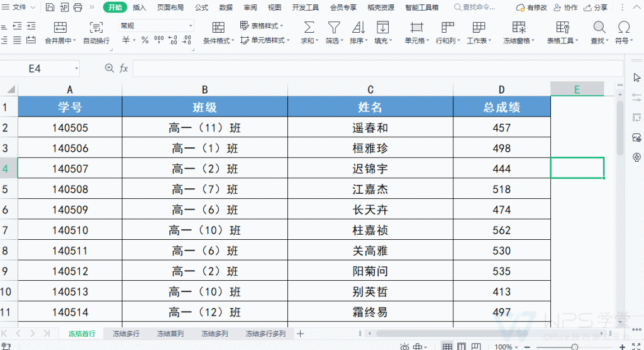Add a new sheet with the plus button
Screen dimensions: 644x350
300,334
